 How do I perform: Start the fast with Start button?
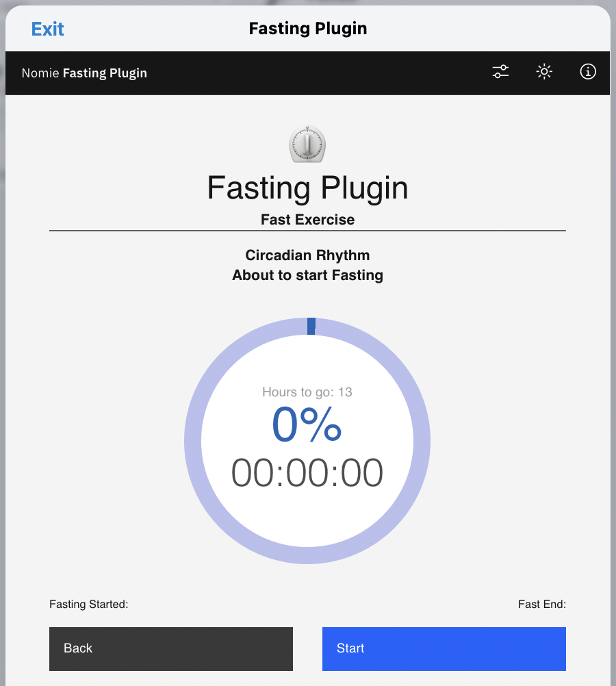coord(444,649)
